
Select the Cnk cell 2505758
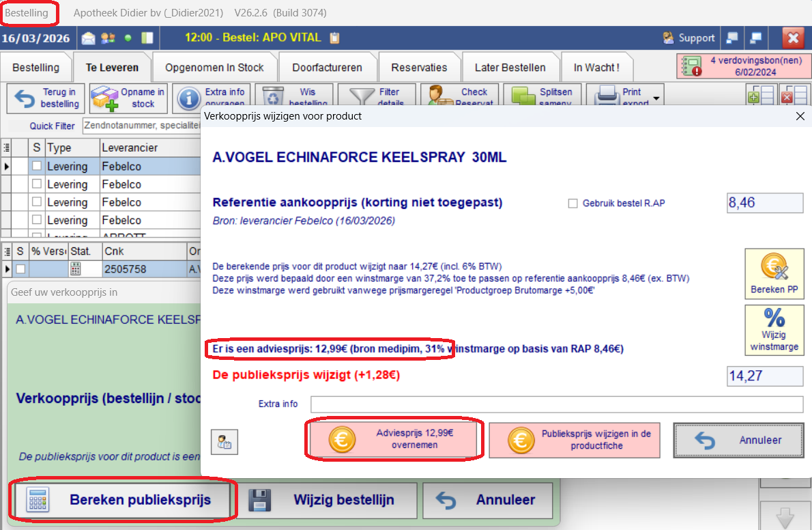144,269
